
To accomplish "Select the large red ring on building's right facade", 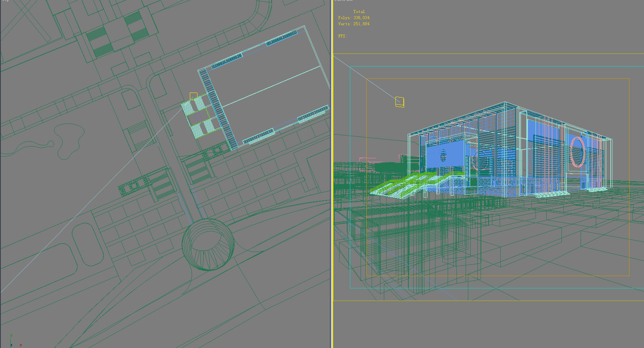I will [x=578, y=152].
